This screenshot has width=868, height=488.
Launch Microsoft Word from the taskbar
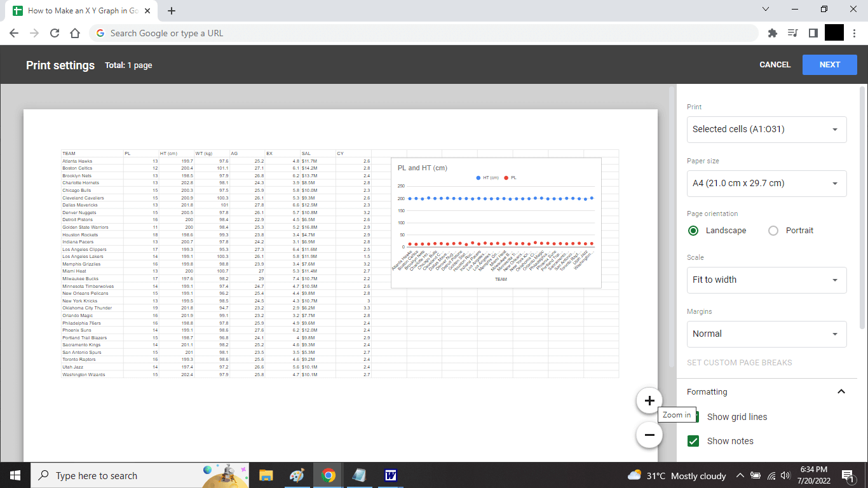[390, 475]
